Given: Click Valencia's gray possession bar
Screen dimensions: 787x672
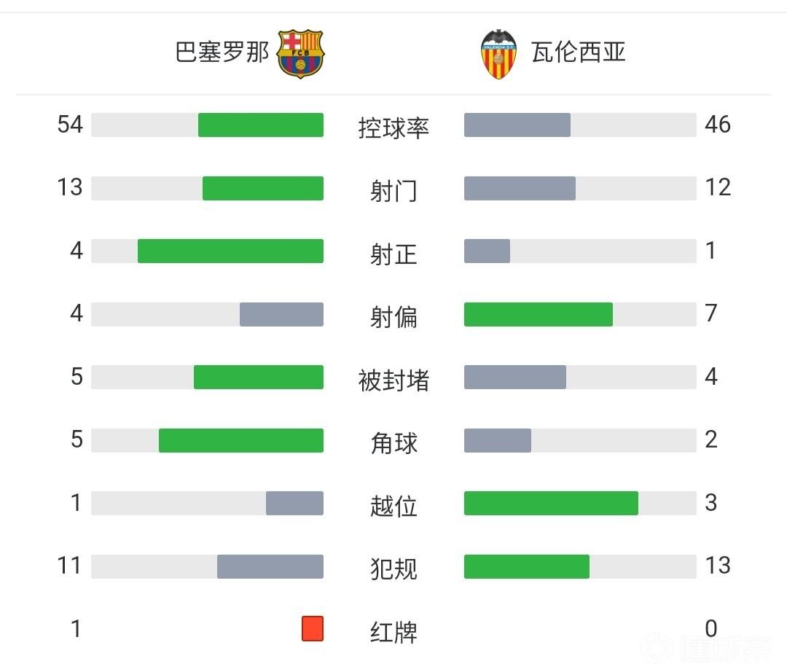Looking at the screenshot, I should pos(517,125).
